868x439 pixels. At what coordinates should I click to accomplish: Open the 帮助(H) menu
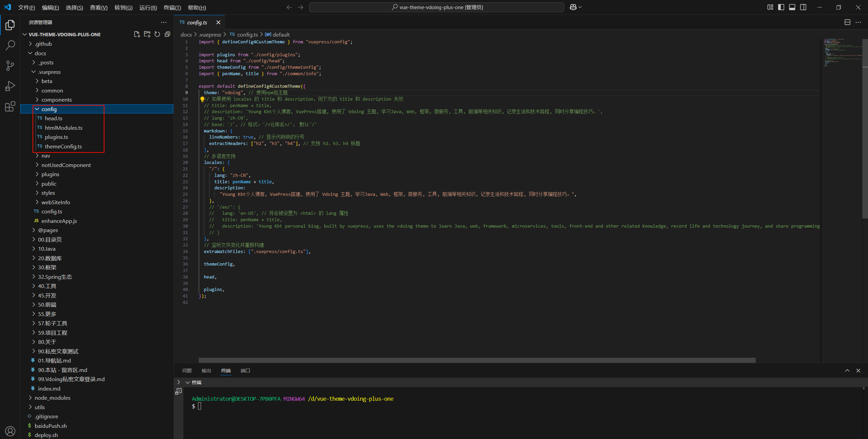(197, 7)
